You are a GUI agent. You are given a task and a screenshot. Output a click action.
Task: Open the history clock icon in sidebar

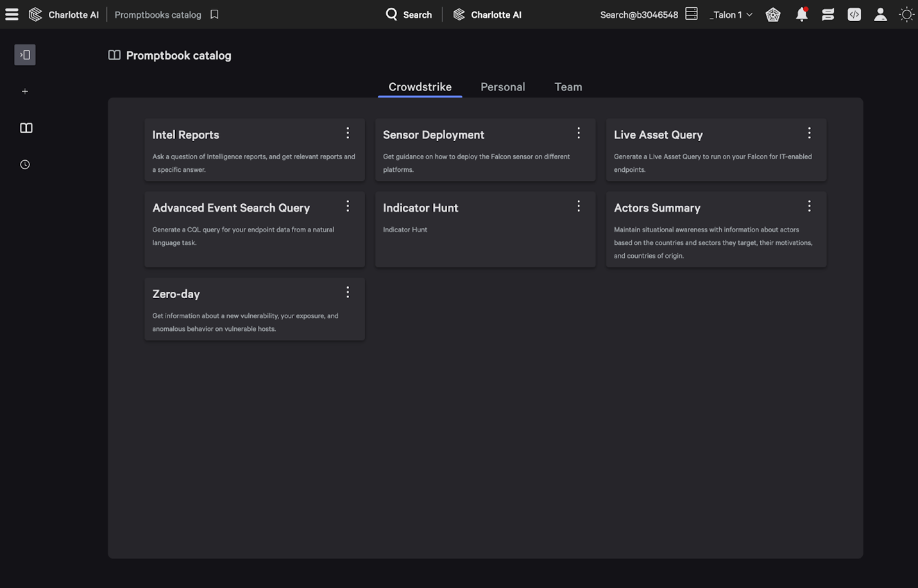[25, 164]
